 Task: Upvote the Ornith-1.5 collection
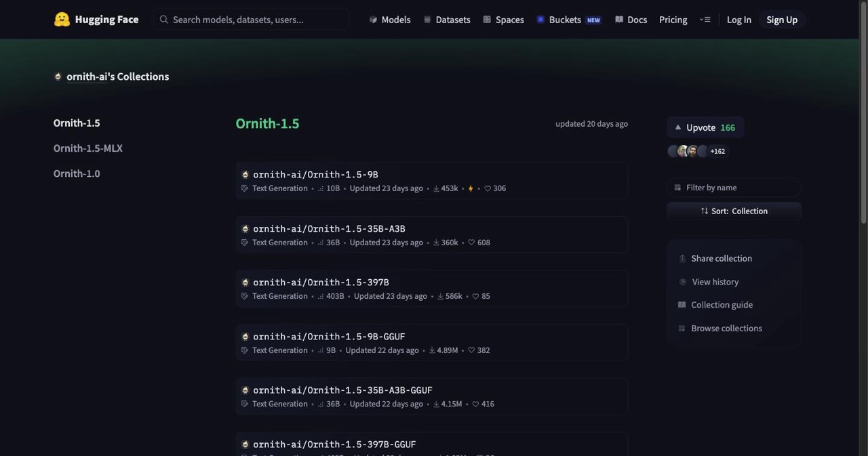[x=705, y=127]
